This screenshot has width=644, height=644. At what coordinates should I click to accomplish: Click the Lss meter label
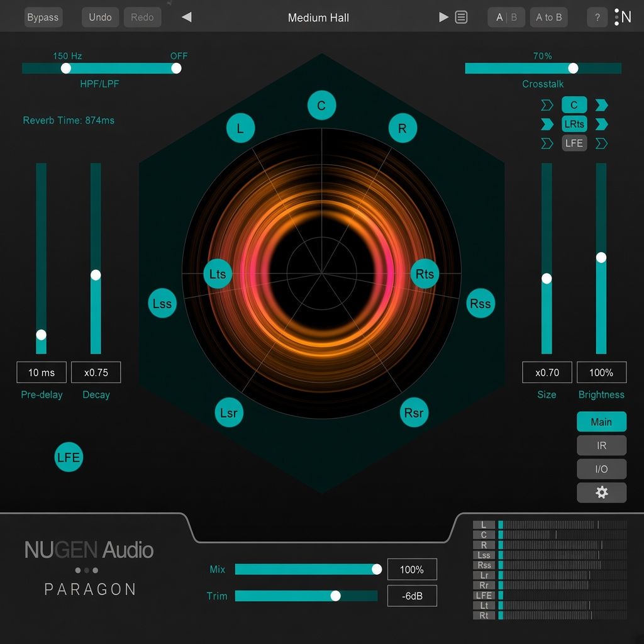pos(484,555)
